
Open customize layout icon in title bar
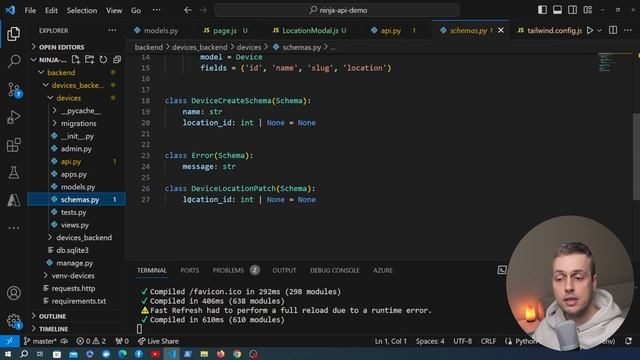[588, 10]
